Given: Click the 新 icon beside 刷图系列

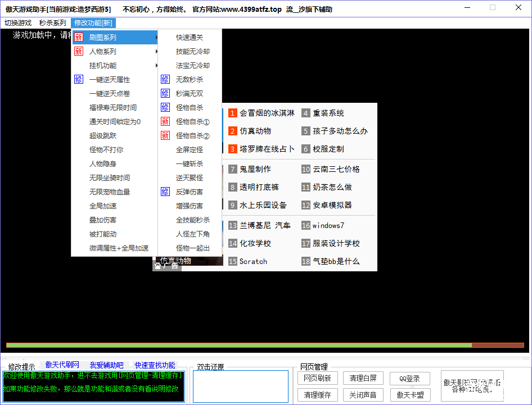Looking at the screenshot, I should (x=79, y=38).
